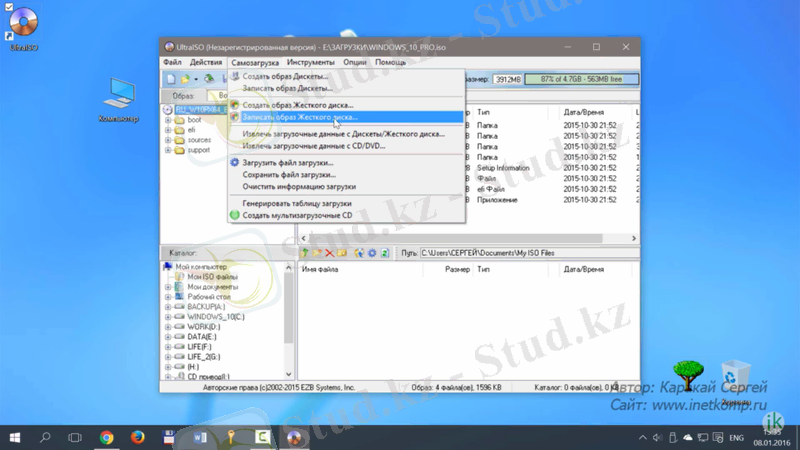Open the dropdown arrow beside Open icon
This screenshot has height=450, width=800.
pos(196,78)
